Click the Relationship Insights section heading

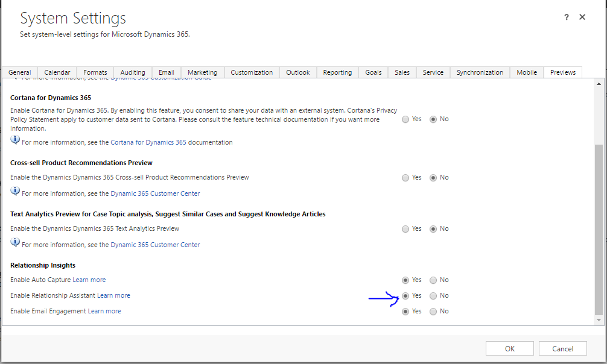[x=43, y=265]
